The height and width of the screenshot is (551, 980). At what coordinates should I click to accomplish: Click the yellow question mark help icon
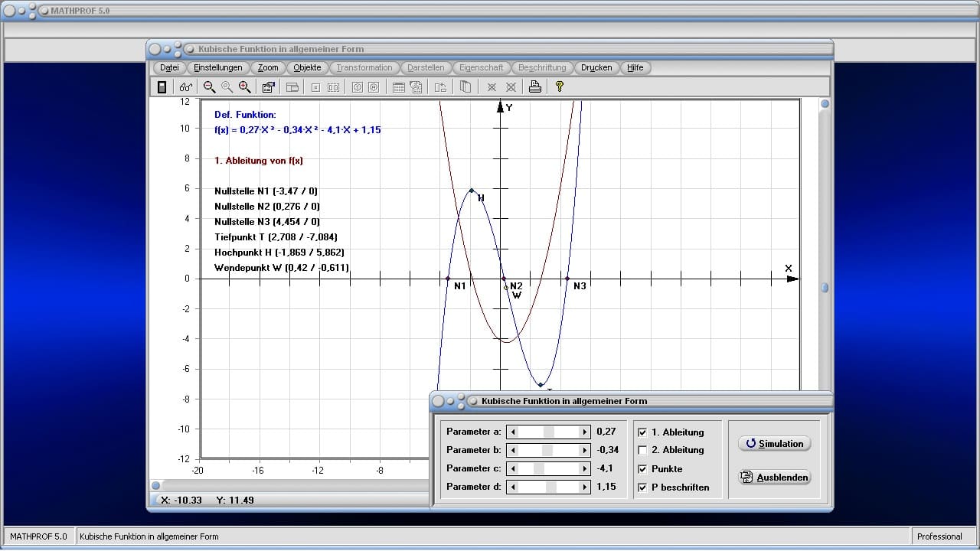pyautogui.click(x=560, y=87)
